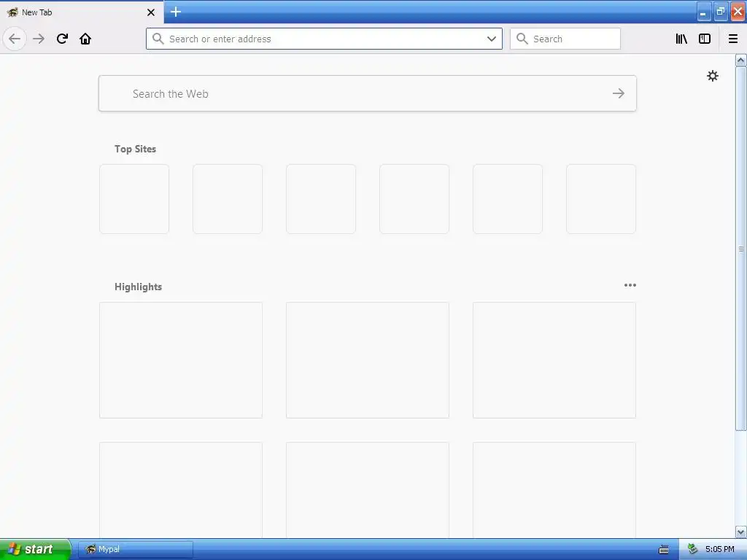The height and width of the screenshot is (560, 747).
Task: Toggle the sidebar panel icon
Action: click(x=705, y=39)
